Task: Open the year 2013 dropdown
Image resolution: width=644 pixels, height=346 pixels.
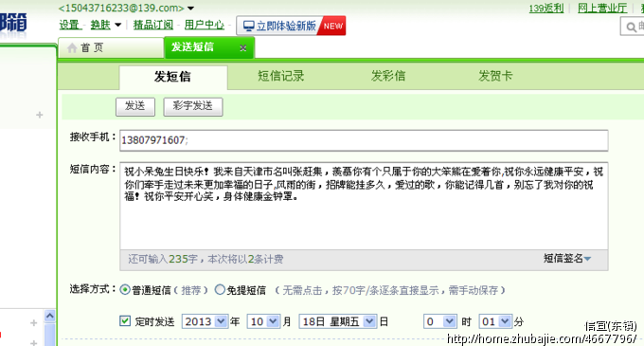Action: click(x=205, y=321)
